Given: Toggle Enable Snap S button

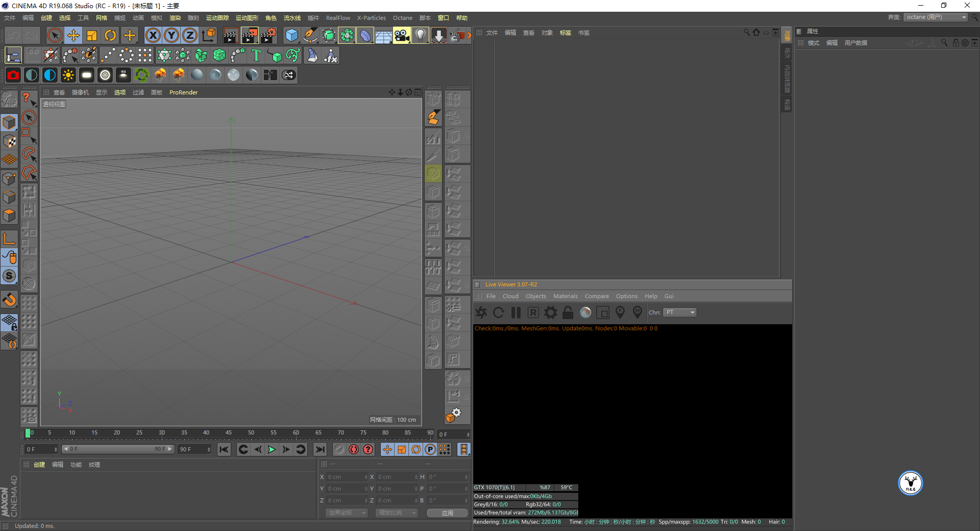Looking at the screenshot, I should (9, 276).
